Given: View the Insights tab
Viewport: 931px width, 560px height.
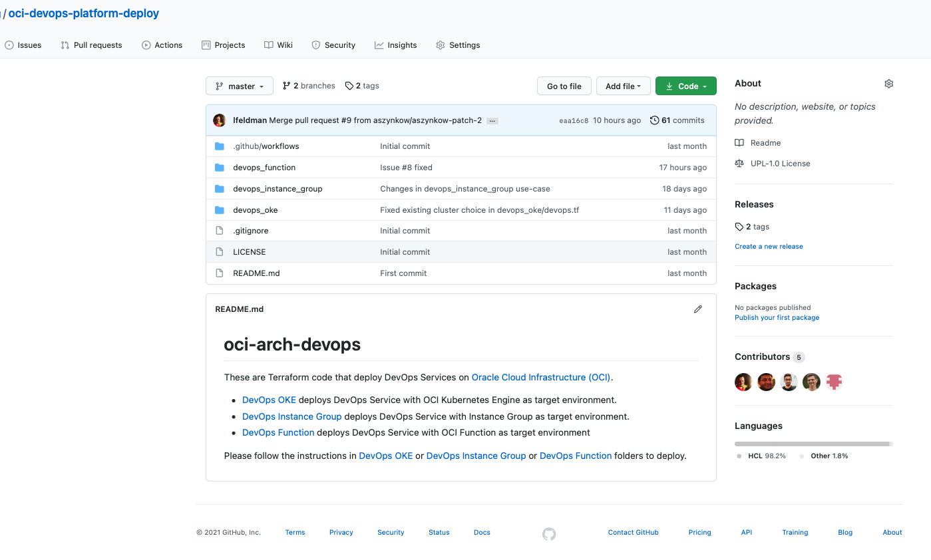Looking at the screenshot, I should point(395,45).
